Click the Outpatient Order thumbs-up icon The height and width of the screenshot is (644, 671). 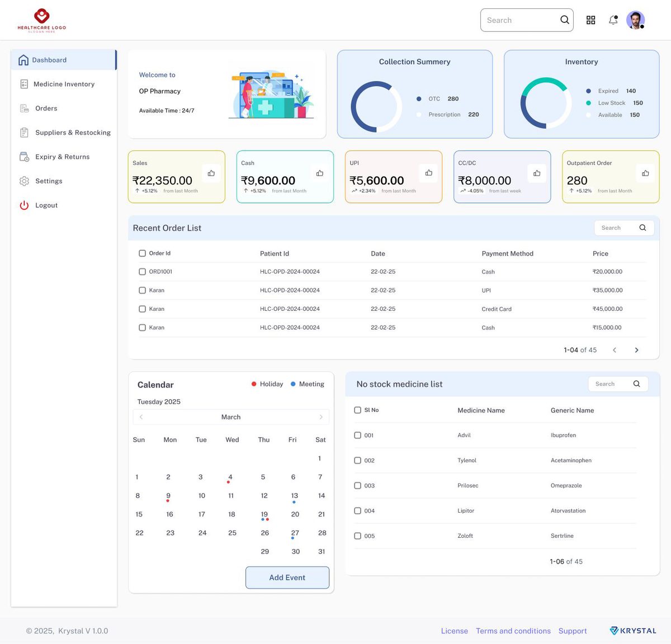(646, 173)
